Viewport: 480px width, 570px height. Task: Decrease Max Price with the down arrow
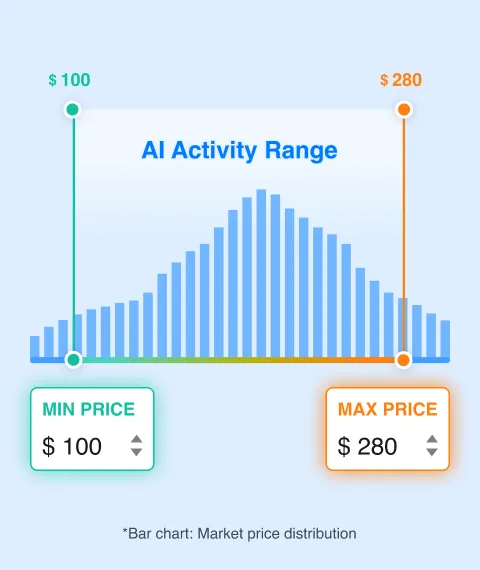click(x=432, y=452)
